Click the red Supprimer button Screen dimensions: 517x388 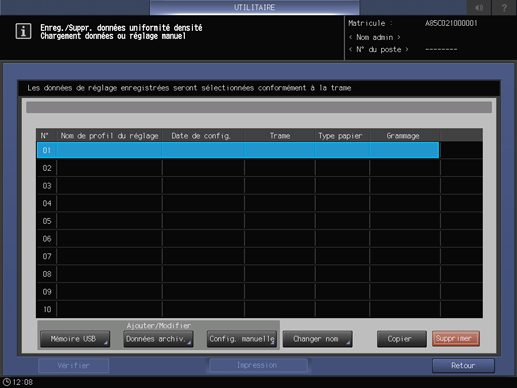pyautogui.click(x=456, y=339)
